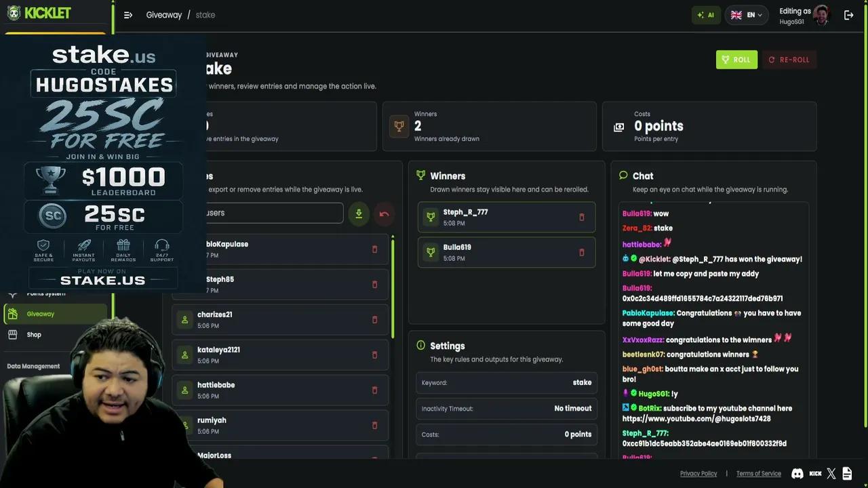Remove winner Steph_R_777 with trash icon

pyautogui.click(x=581, y=217)
